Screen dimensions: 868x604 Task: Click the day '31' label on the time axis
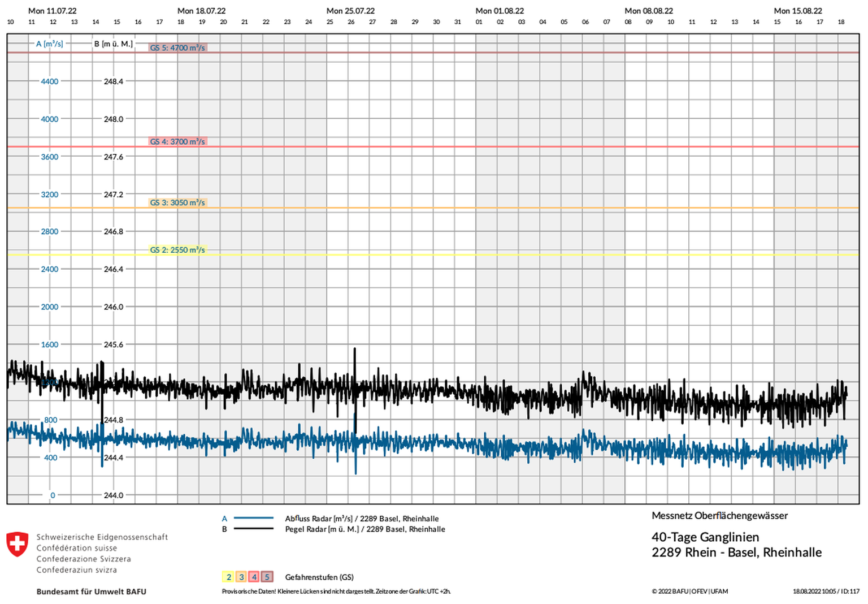coord(458,22)
